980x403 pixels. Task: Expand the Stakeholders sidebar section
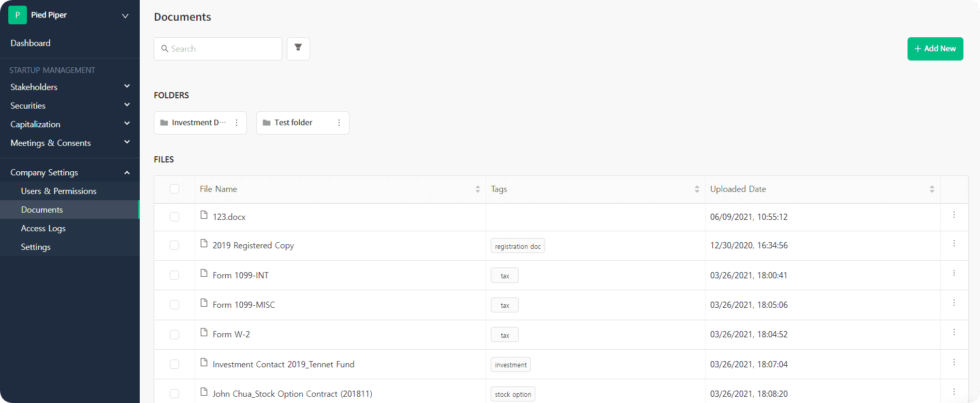click(70, 87)
